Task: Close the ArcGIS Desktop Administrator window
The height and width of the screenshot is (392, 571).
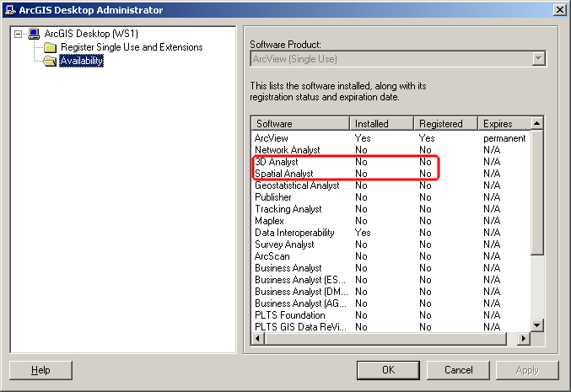Action: (x=559, y=10)
